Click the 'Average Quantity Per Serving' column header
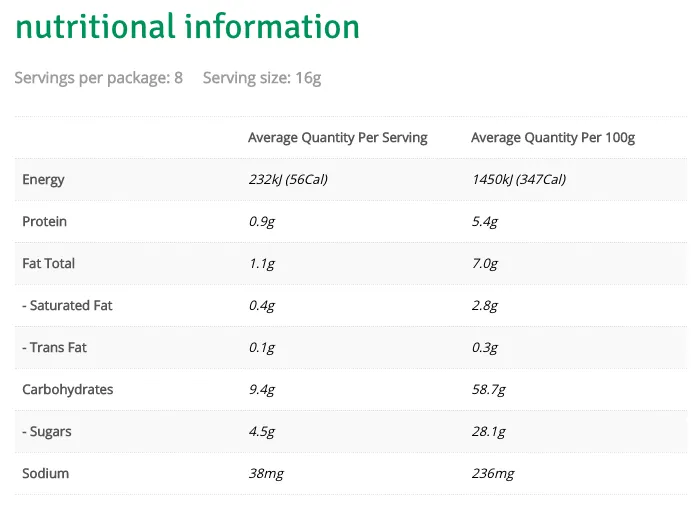 click(x=337, y=138)
